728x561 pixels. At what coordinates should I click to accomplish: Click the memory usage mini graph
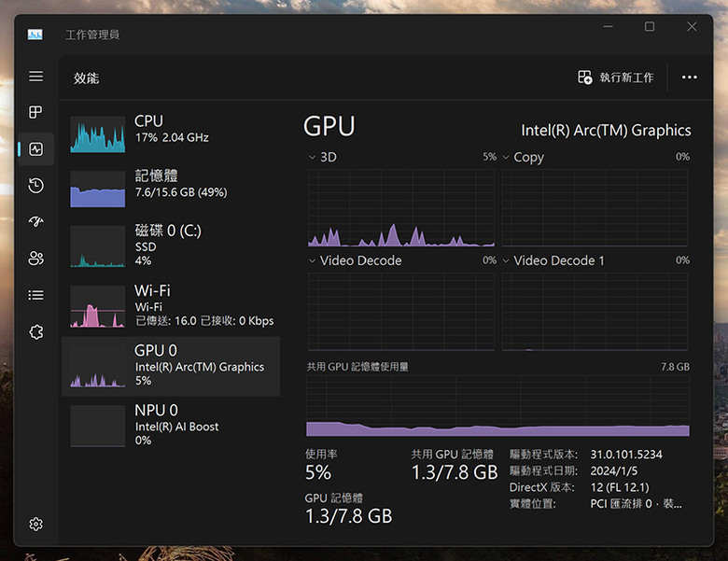click(97, 189)
